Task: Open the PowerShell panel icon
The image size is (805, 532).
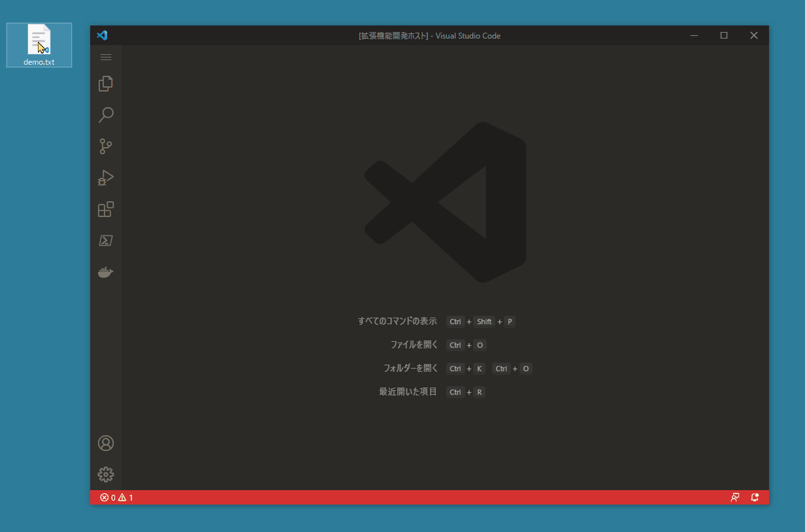Action: (106, 241)
